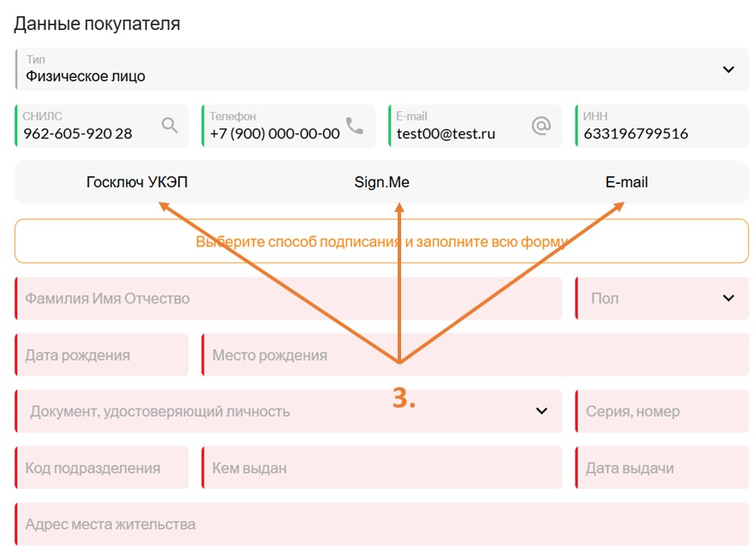
Task: Click the phone handset icon
Action: [x=355, y=126]
